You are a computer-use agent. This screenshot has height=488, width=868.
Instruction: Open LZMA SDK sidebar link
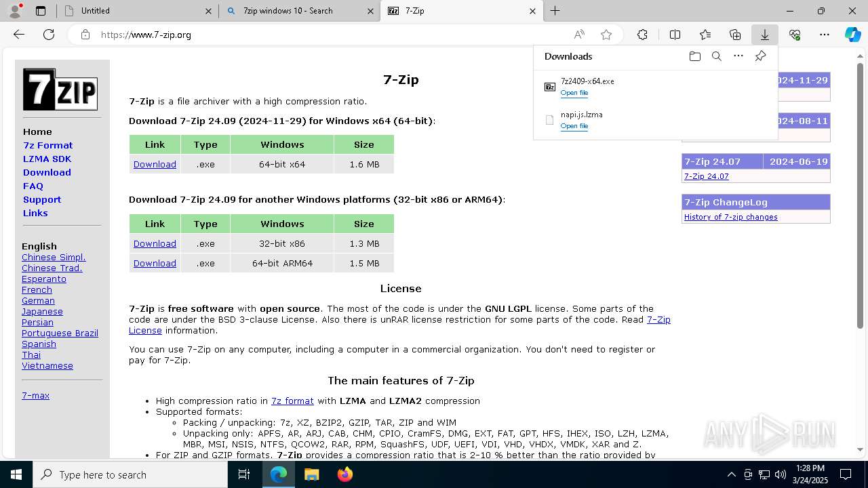47,159
